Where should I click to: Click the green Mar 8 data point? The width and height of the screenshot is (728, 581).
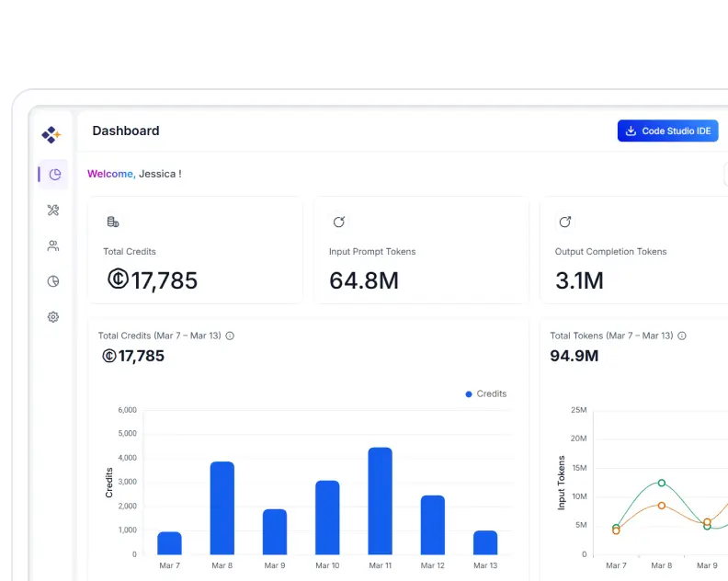pyautogui.click(x=662, y=483)
